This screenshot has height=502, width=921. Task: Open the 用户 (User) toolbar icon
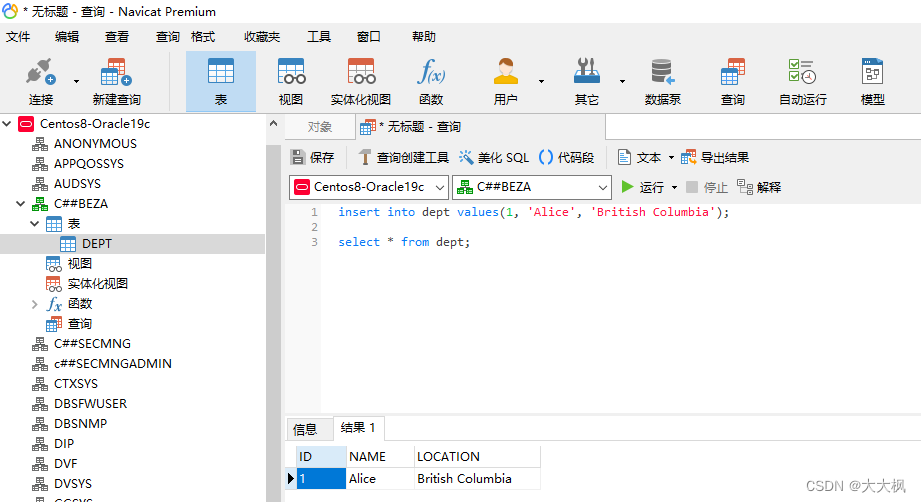[505, 82]
